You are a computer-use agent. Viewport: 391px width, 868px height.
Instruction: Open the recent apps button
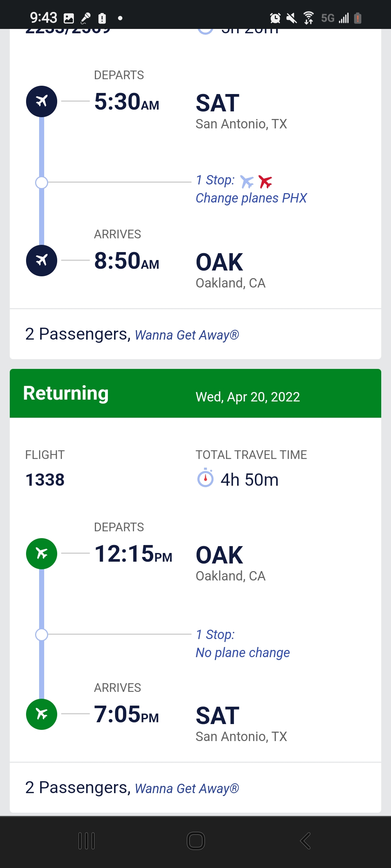[x=87, y=841]
